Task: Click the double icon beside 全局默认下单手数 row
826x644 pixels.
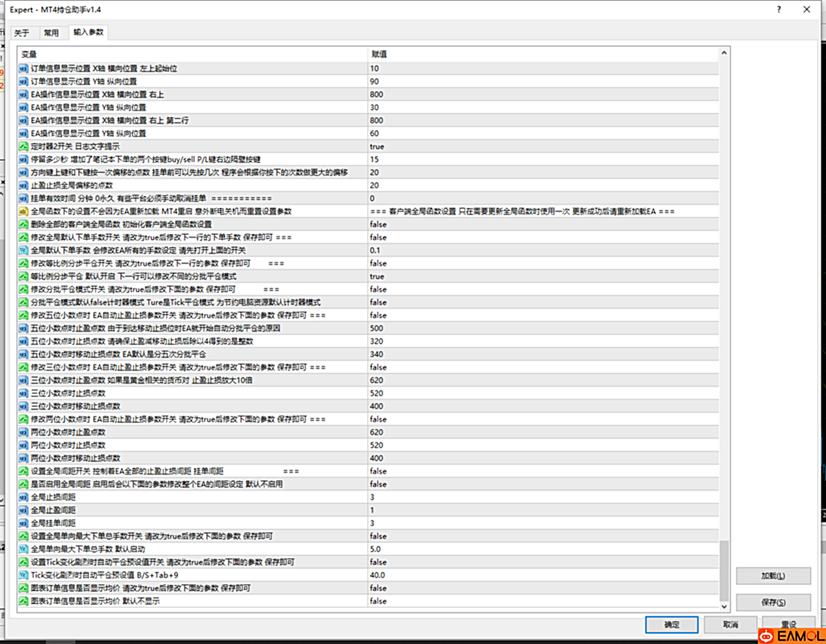Action: pyautogui.click(x=24, y=251)
